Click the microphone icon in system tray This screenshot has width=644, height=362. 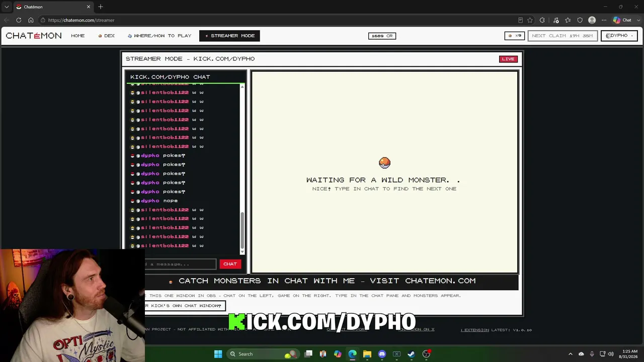pyautogui.click(x=592, y=354)
